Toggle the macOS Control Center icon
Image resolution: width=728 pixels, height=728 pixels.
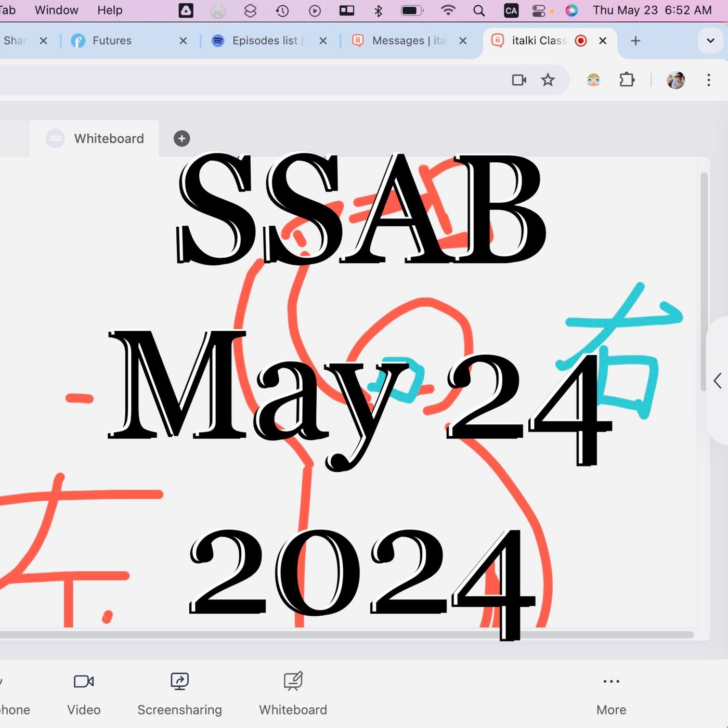(x=539, y=10)
